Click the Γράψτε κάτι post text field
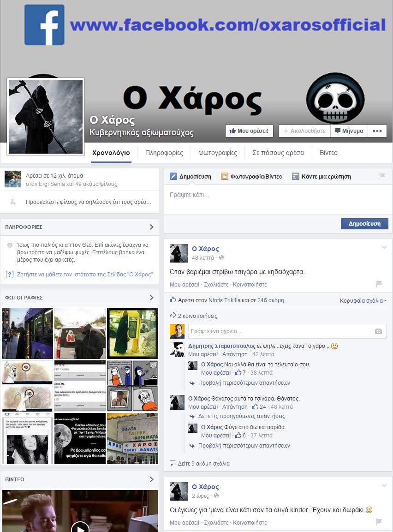Viewport: 393px width, 532px height. click(x=277, y=195)
